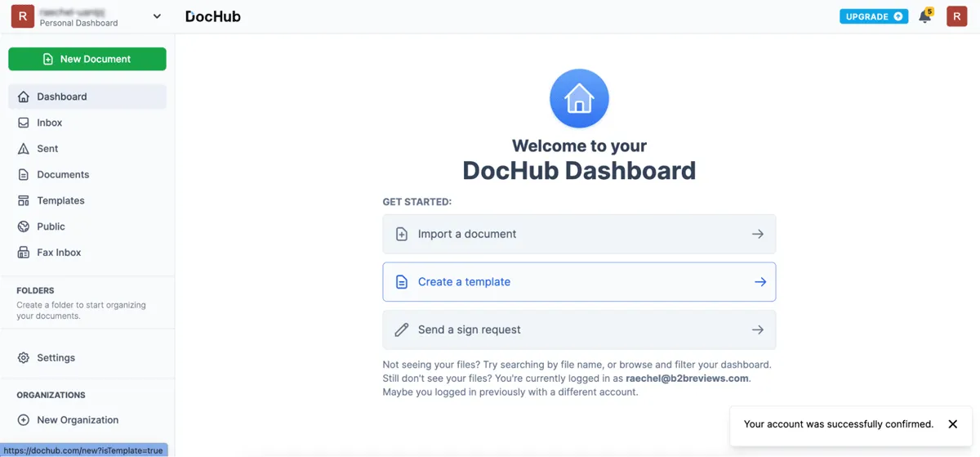
Task: Click the arrow on Import a document
Action: point(758,234)
